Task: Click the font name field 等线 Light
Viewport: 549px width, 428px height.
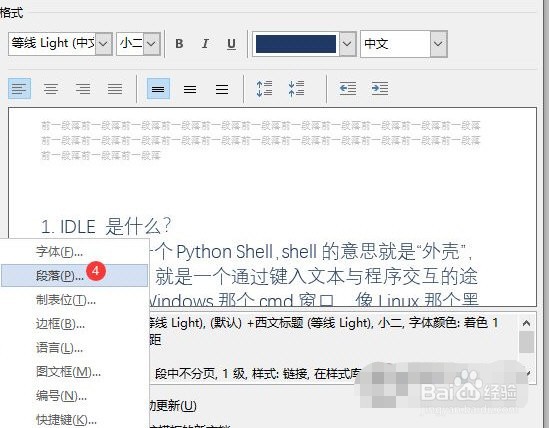Action: click(52, 44)
